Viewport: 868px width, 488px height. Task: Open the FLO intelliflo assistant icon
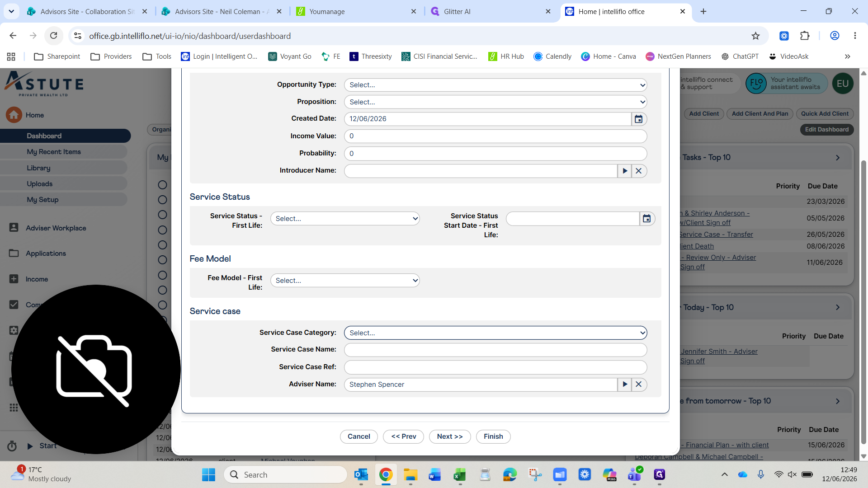pyautogui.click(x=756, y=84)
